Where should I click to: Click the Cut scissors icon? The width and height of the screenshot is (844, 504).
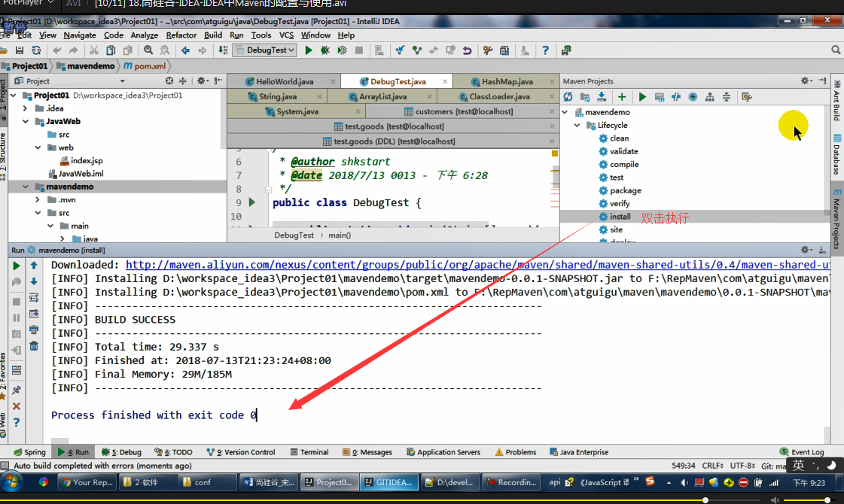[x=93, y=50]
